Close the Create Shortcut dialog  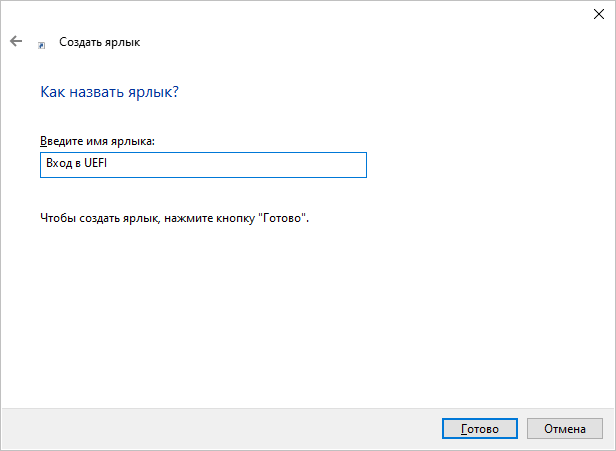tap(599, 14)
